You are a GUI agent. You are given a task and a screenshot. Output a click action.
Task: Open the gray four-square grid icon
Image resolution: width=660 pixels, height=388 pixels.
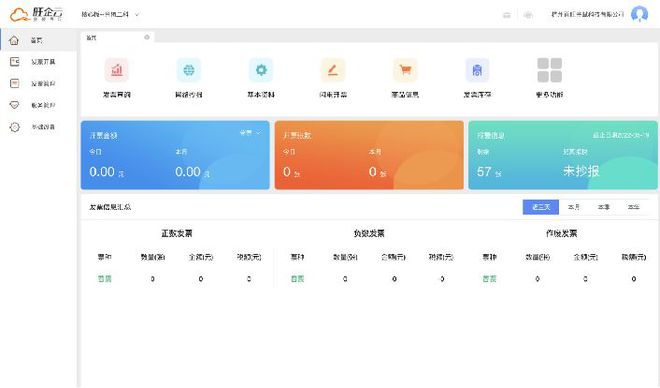[549, 70]
